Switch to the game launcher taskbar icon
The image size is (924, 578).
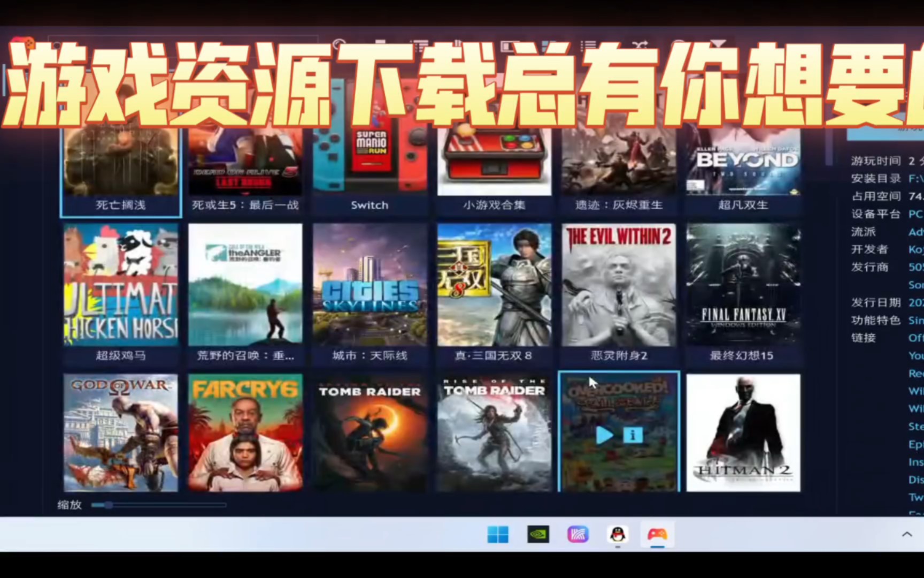pos(657,534)
